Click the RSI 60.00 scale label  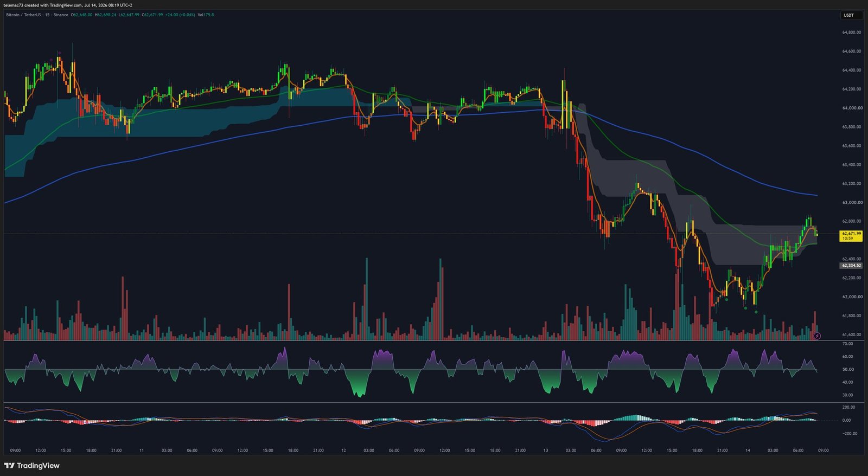tap(847, 357)
